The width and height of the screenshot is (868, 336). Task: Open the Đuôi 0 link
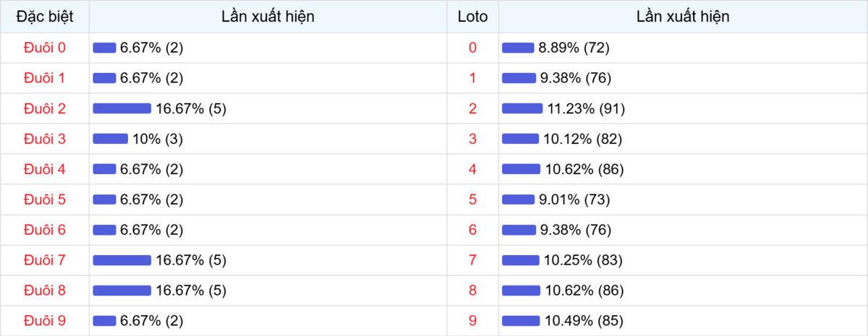(44, 48)
